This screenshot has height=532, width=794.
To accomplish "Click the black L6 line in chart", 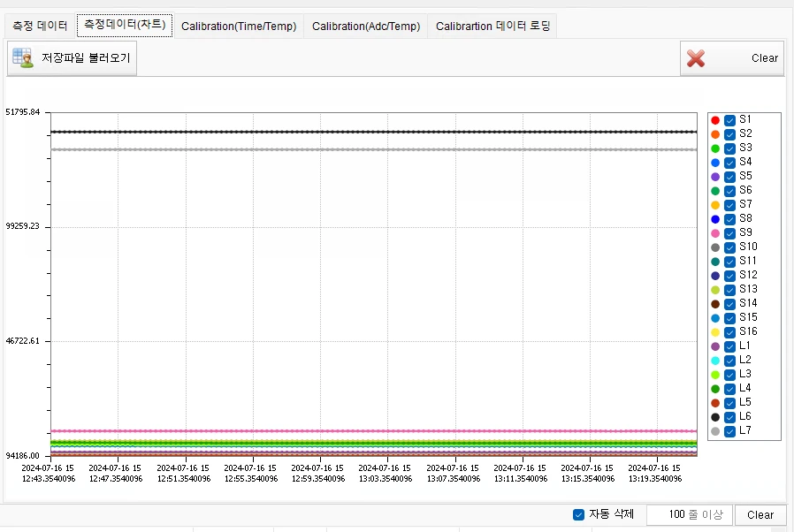I will pyautogui.click(x=374, y=132).
